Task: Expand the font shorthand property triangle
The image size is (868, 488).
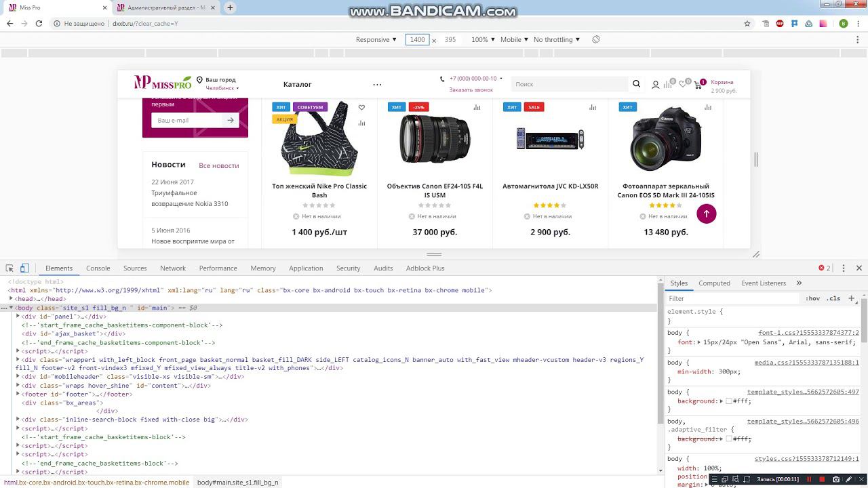Action: 700,342
